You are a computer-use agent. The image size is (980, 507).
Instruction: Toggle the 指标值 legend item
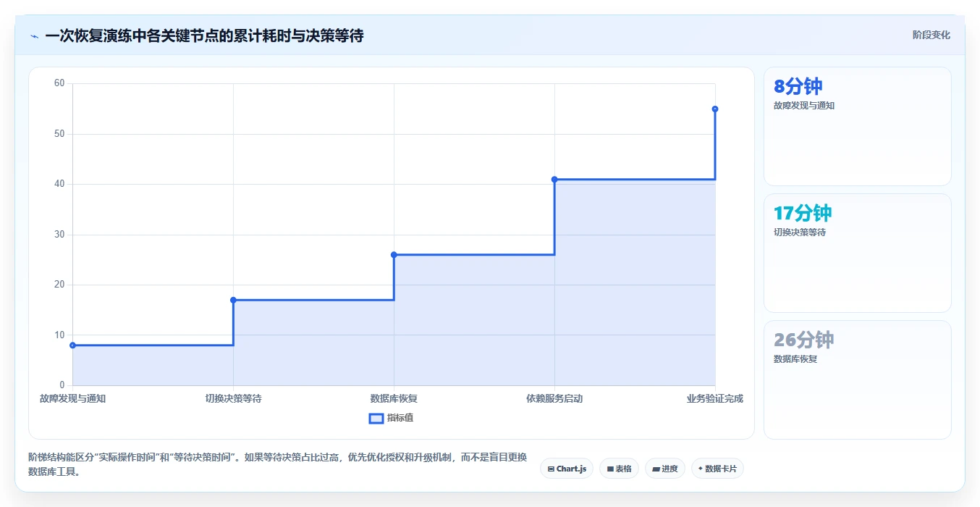coord(392,418)
